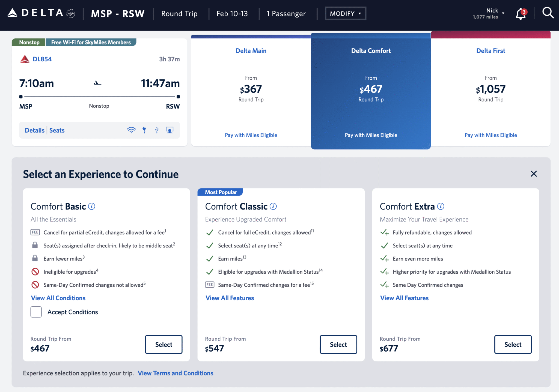Check the Accept Conditions checkbox

(x=36, y=312)
